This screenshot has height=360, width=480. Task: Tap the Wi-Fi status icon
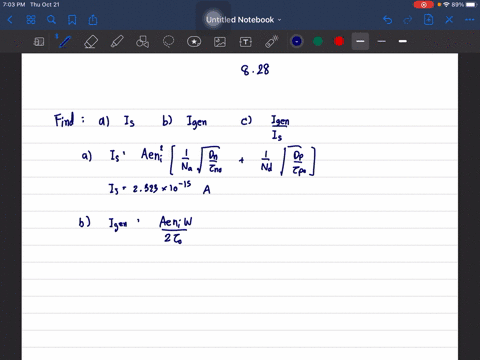point(446,5)
